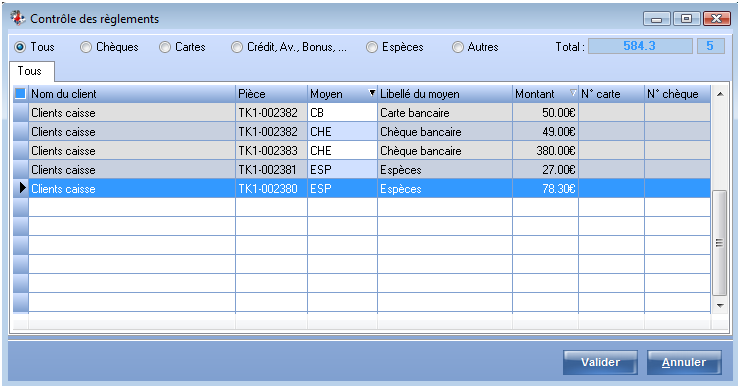
Task: Select the row with 380.00€ chèque
Action: (x=362, y=151)
